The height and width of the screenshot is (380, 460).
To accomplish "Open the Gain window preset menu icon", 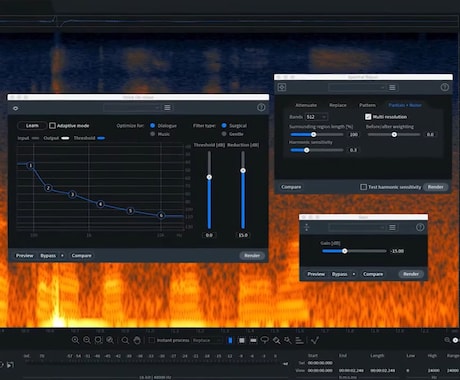I will pos(392,227).
